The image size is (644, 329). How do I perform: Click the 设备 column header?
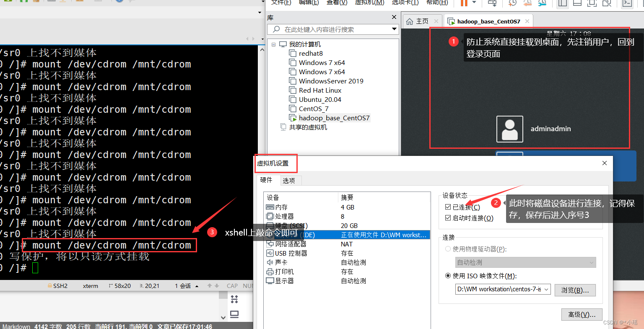pos(301,197)
